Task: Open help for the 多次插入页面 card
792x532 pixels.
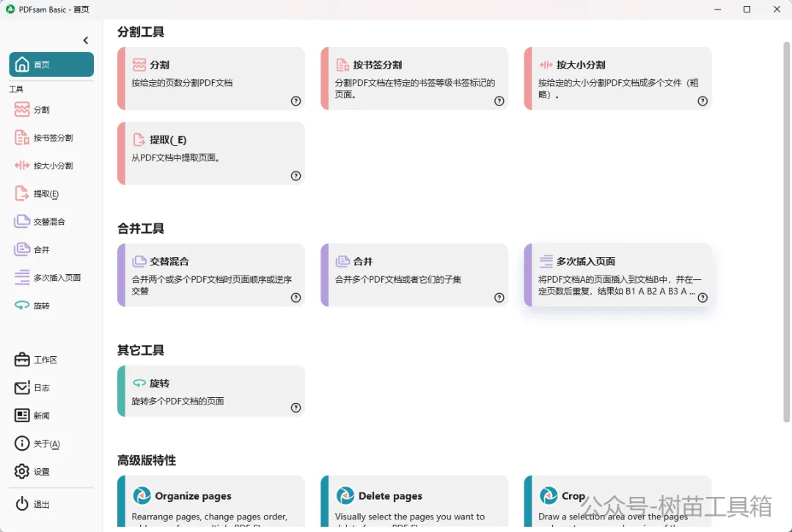Action: [703, 298]
